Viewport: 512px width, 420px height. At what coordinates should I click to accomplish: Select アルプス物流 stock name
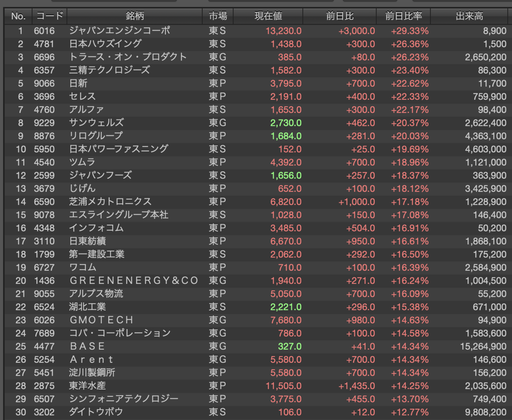click(x=96, y=294)
